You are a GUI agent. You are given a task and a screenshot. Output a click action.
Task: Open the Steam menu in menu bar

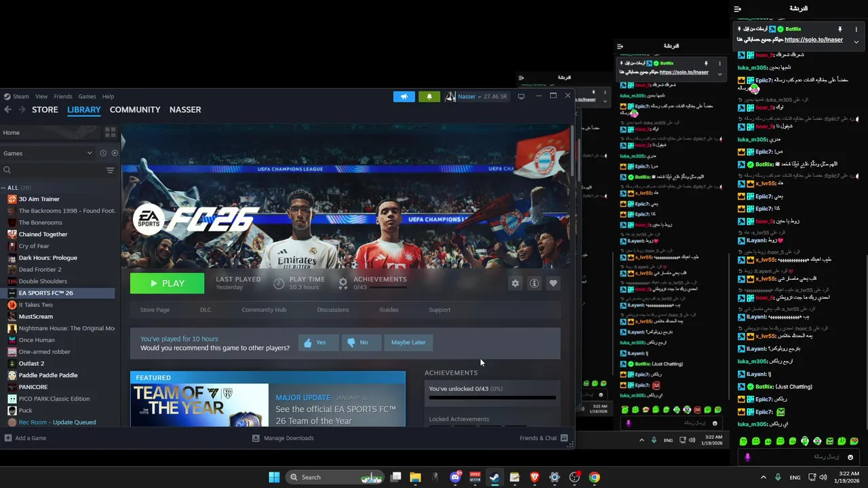(x=21, y=96)
